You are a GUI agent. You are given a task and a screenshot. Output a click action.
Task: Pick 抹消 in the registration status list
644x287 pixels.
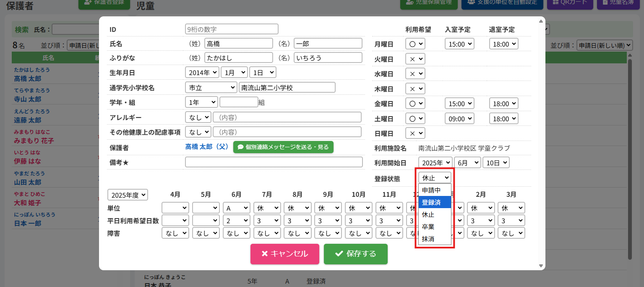click(434, 239)
